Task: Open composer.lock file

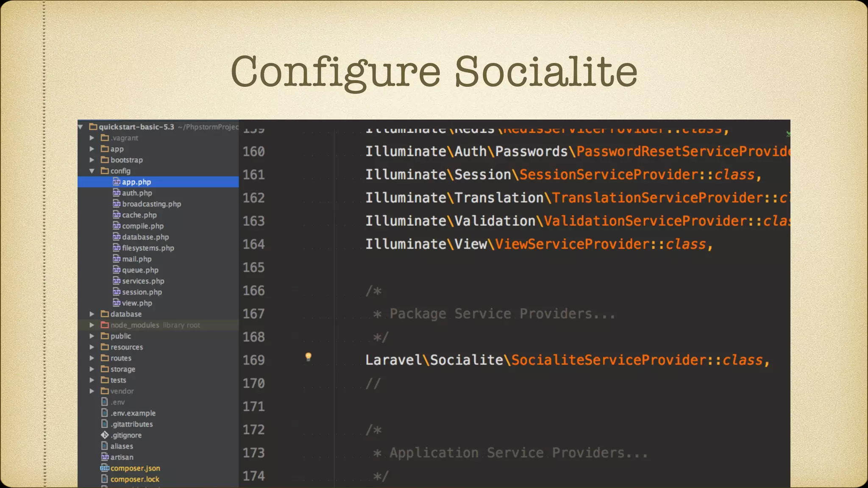Action: (x=135, y=479)
